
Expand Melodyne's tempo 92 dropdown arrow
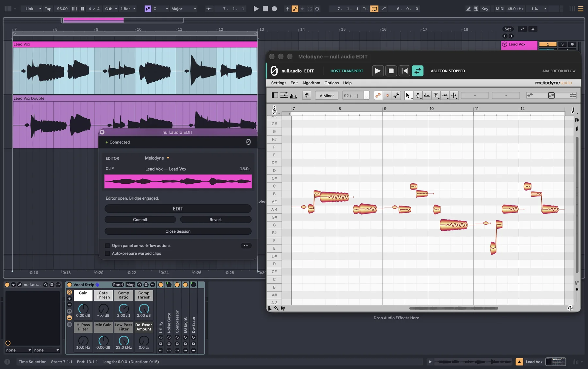[367, 96]
